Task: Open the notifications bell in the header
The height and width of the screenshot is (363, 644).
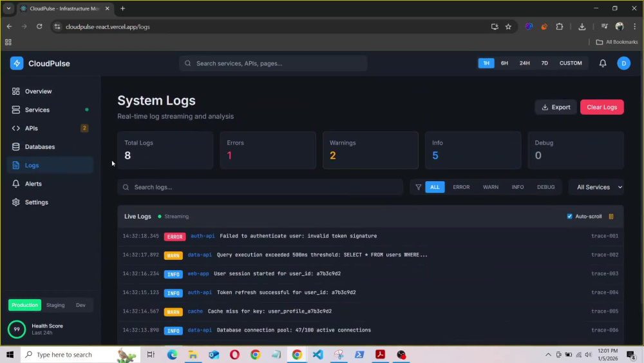Action: click(603, 63)
